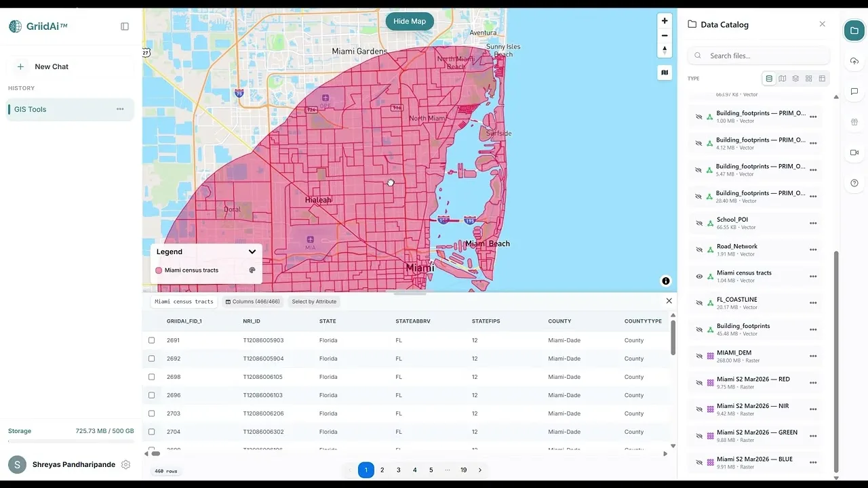Show the School_POI layer
The image size is (868, 488).
point(699,223)
